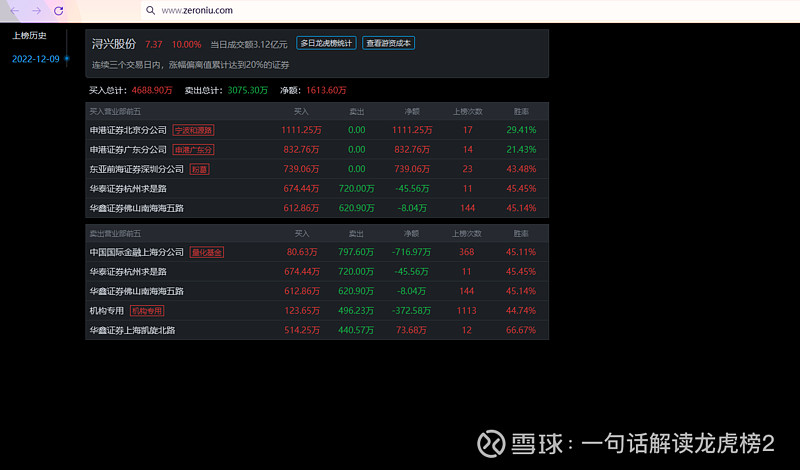
Task: Click the 739.06万 buy amount in 买入 column
Action: [302, 169]
